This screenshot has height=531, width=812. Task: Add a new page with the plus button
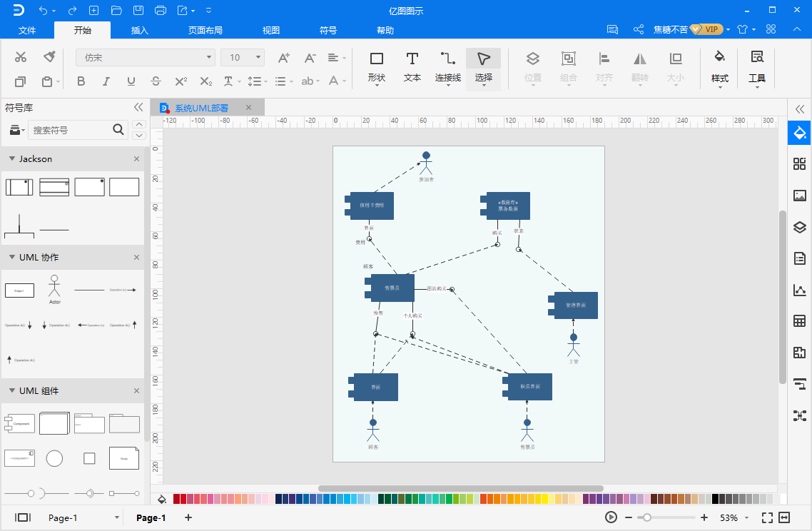point(188,517)
